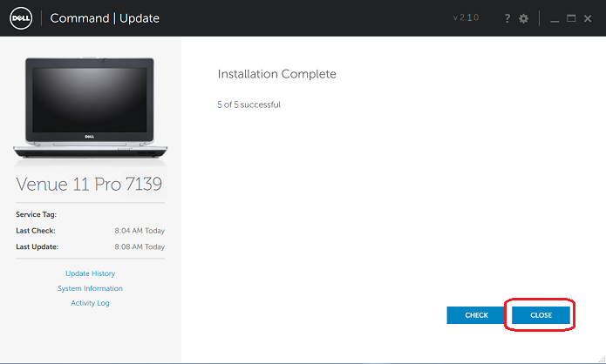Click the window resize grip corner

[x=602, y=360]
